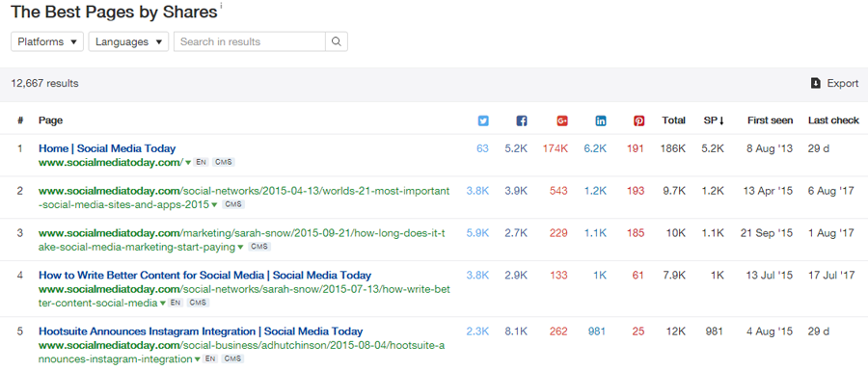Sort by First seen column header
Screen dimensions: 868x371
(x=770, y=120)
